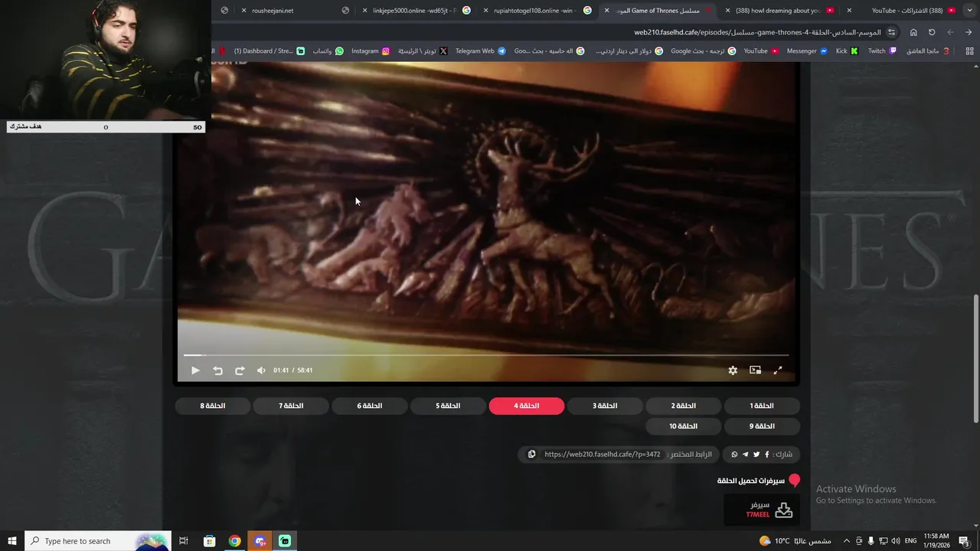The height and width of the screenshot is (551, 980).
Task: Enable picture-in-picture mode on player
Action: pyautogui.click(x=755, y=370)
